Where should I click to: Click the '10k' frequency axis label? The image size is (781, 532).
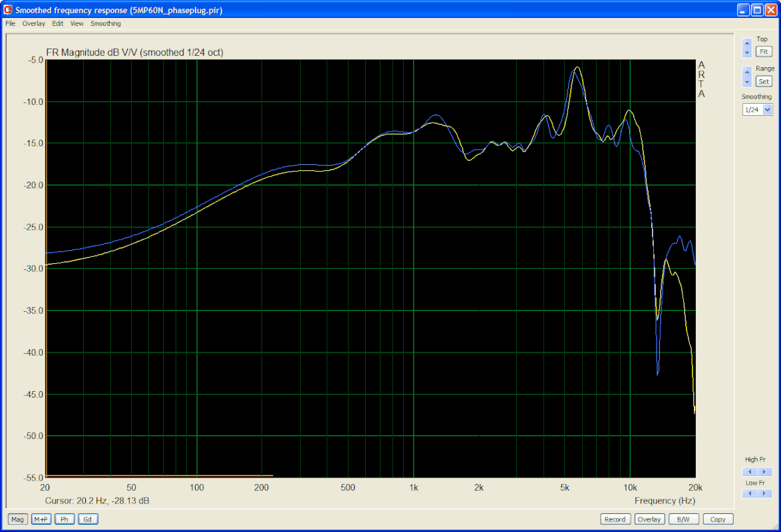630,487
